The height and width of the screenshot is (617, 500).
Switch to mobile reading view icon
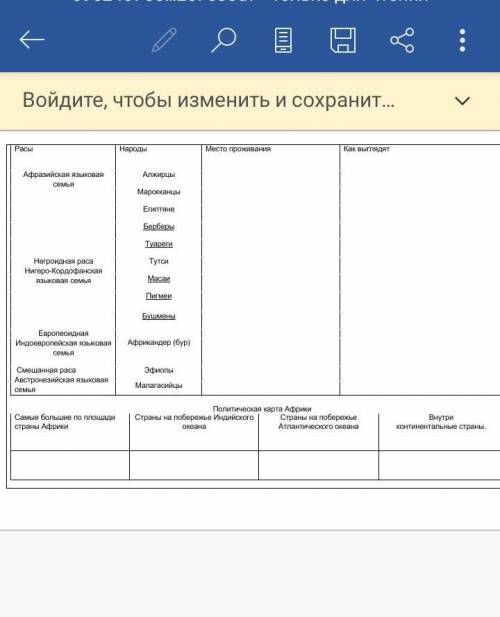(x=283, y=40)
